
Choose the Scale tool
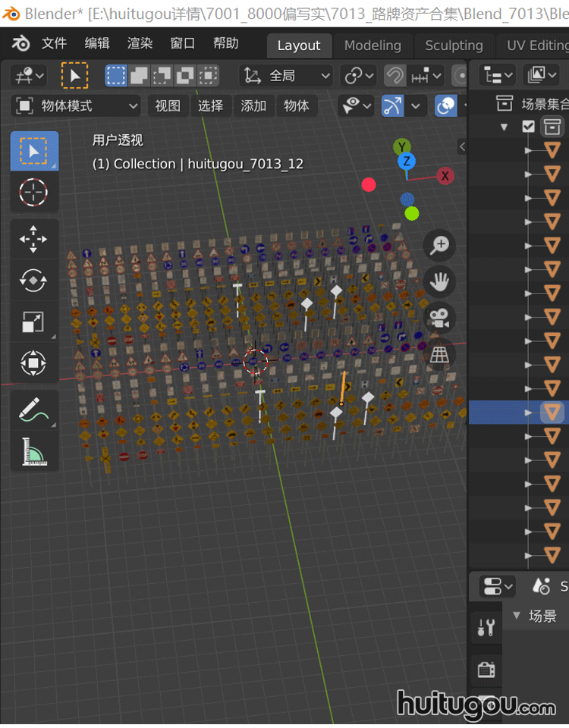tap(33, 322)
